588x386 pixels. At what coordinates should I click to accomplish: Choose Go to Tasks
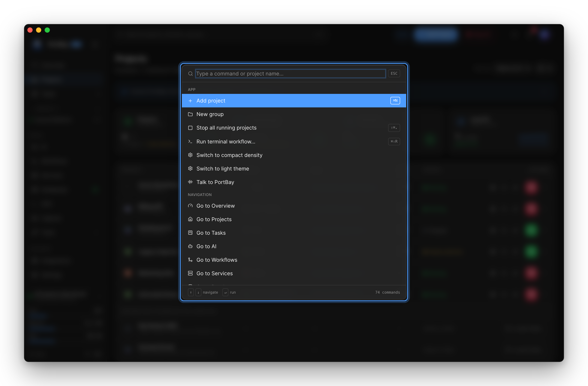click(294, 233)
